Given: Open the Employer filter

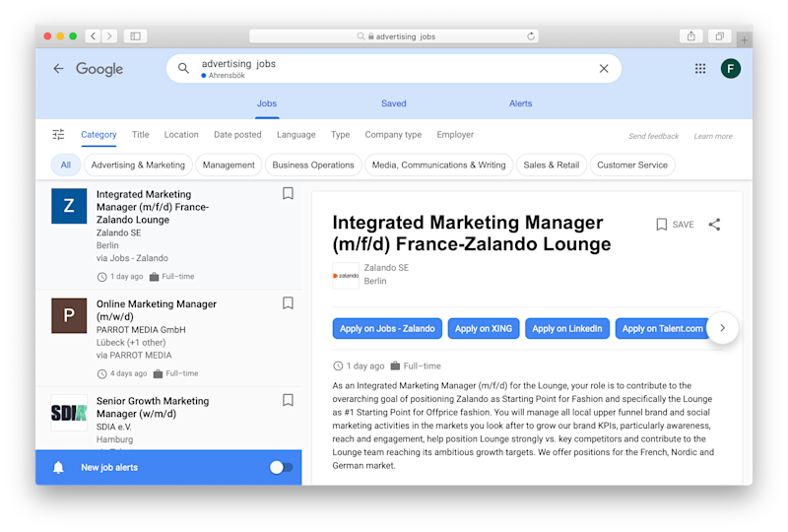Looking at the screenshot, I should [455, 135].
